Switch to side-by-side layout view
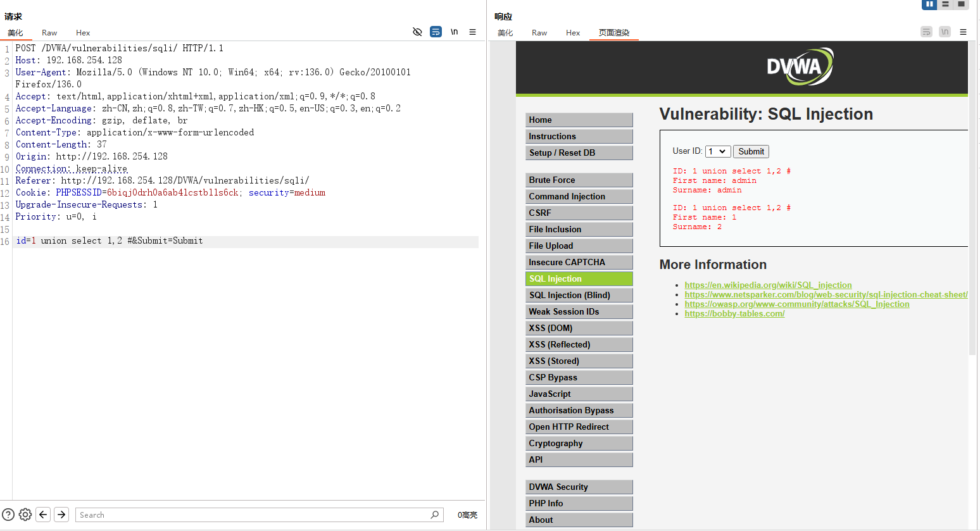The width and height of the screenshot is (980, 531). 929,4
